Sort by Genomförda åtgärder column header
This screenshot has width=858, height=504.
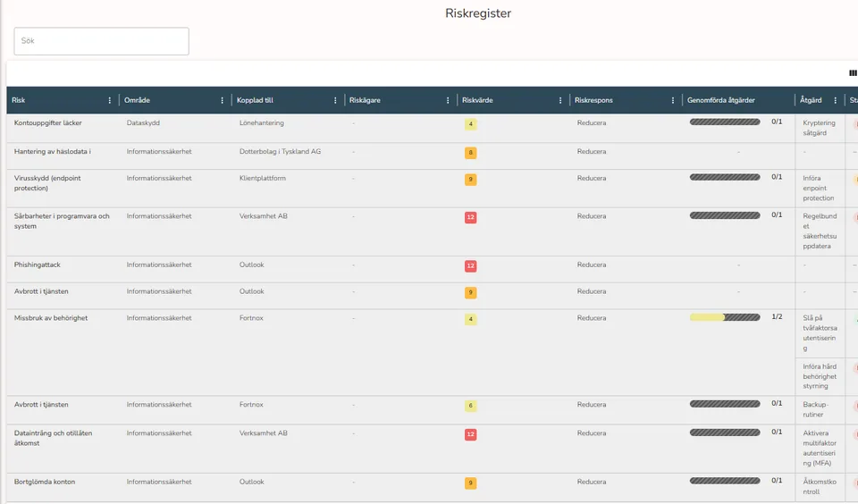point(720,100)
